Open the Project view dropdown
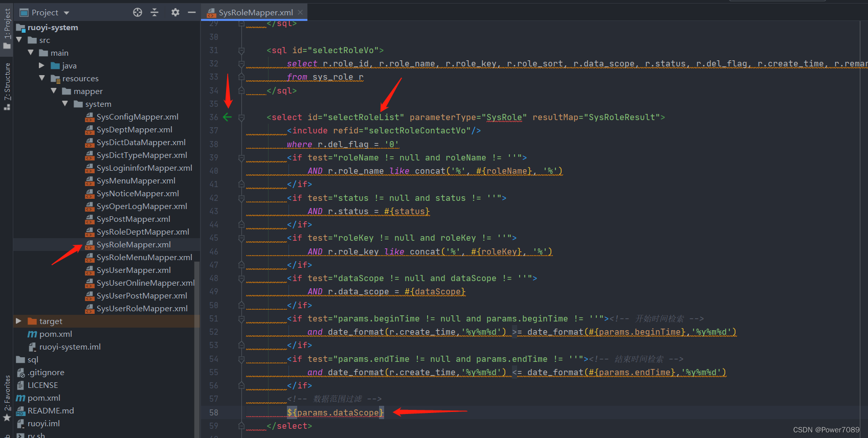Viewport: 868px width, 438px height. pyautogui.click(x=66, y=13)
